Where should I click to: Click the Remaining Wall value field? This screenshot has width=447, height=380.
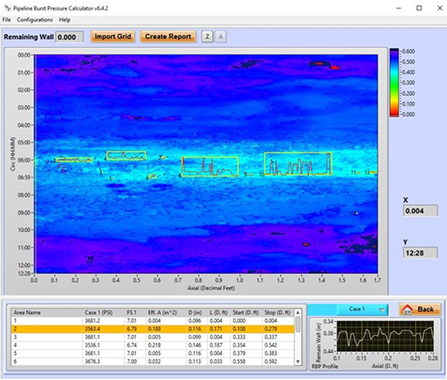click(69, 37)
